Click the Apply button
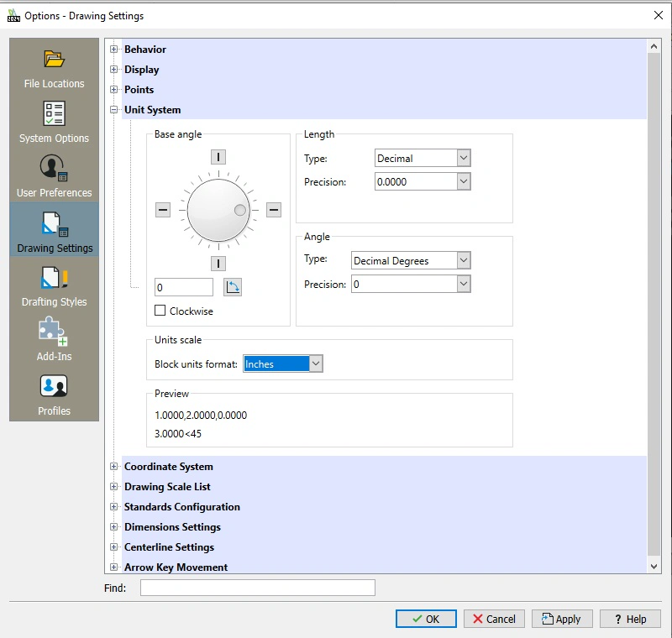This screenshot has width=672, height=638. pyautogui.click(x=562, y=619)
